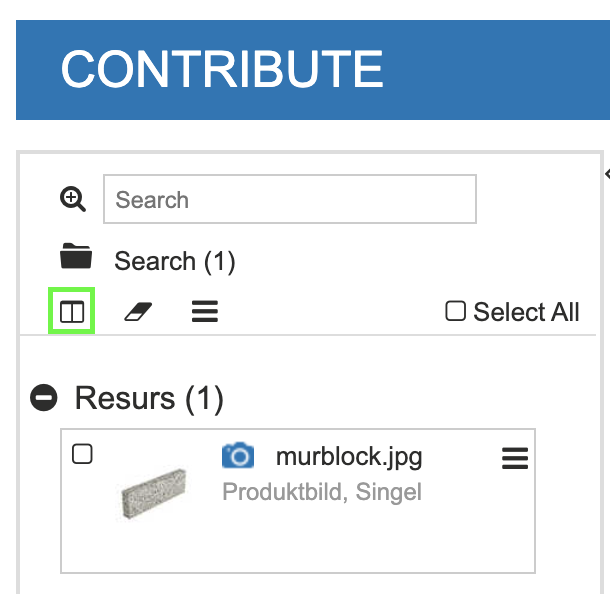
Task: Click the Select All label text
Action: click(x=526, y=312)
